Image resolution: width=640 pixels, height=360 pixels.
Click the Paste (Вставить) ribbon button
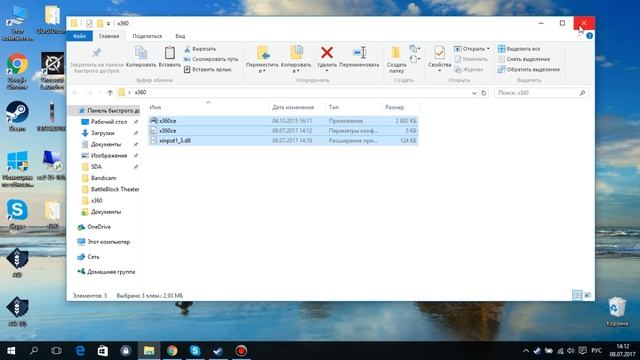[169, 56]
